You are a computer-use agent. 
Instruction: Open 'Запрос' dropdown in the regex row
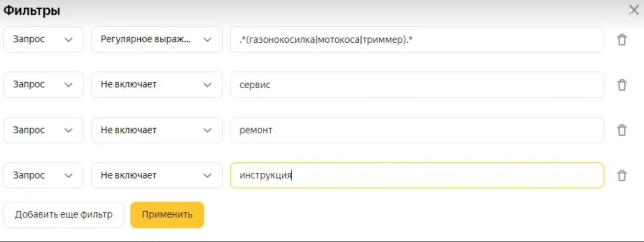pyautogui.click(x=43, y=39)
